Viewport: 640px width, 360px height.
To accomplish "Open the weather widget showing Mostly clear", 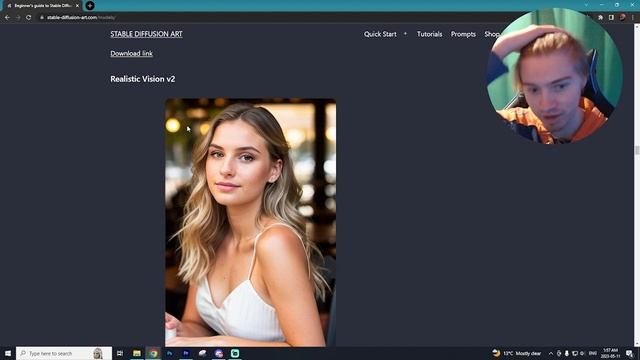I will point(517,353).
